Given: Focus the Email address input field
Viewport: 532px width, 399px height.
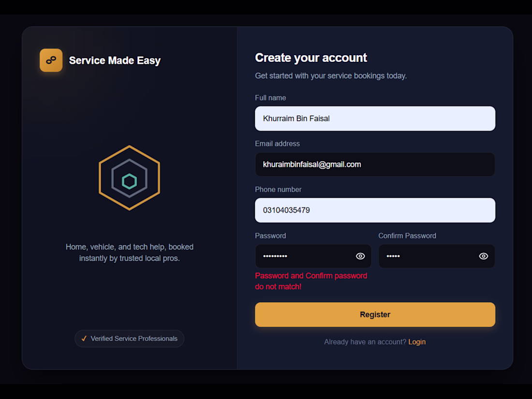Looking at the screenshot, I should [375, 164].
